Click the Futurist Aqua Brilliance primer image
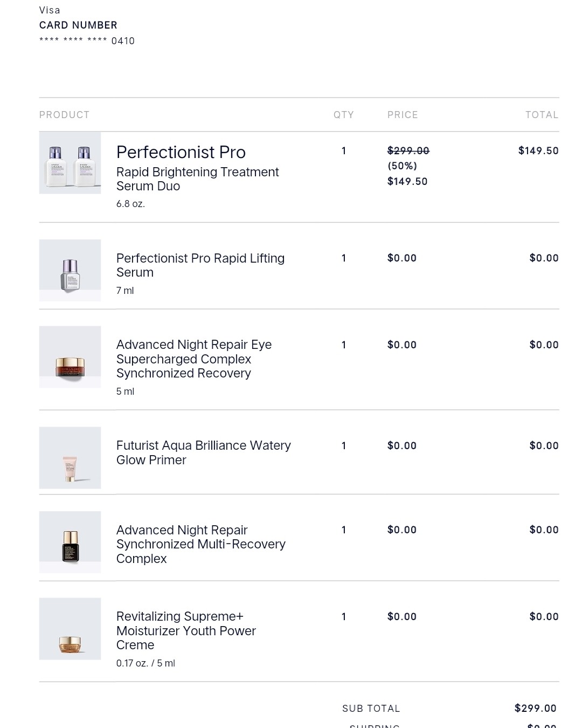This screenshot has height=728, width=582. click(x=70, y=458)
